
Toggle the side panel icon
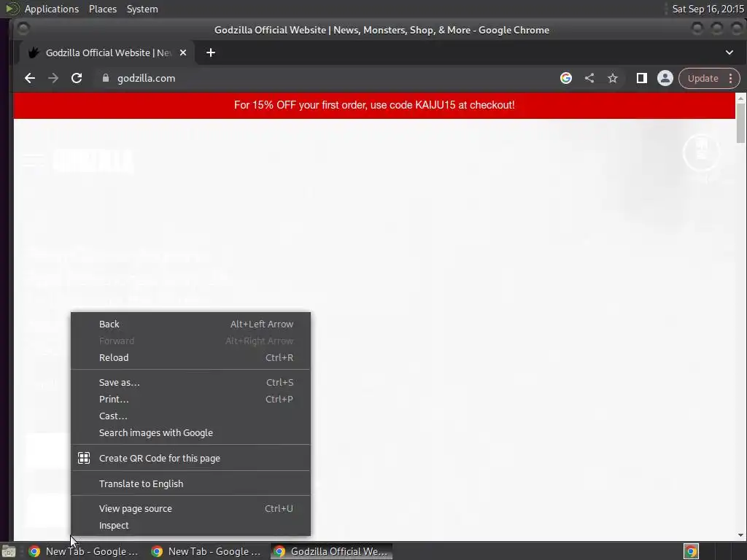(642, 78)
